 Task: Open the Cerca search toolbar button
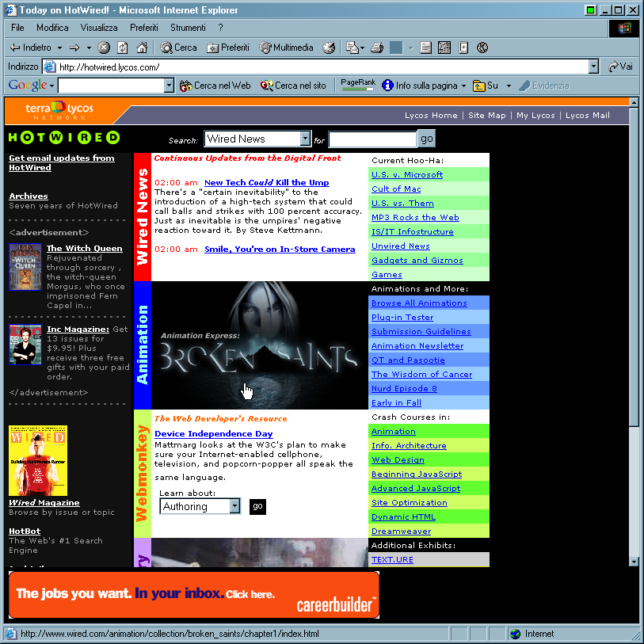click(x=178, y=48)
